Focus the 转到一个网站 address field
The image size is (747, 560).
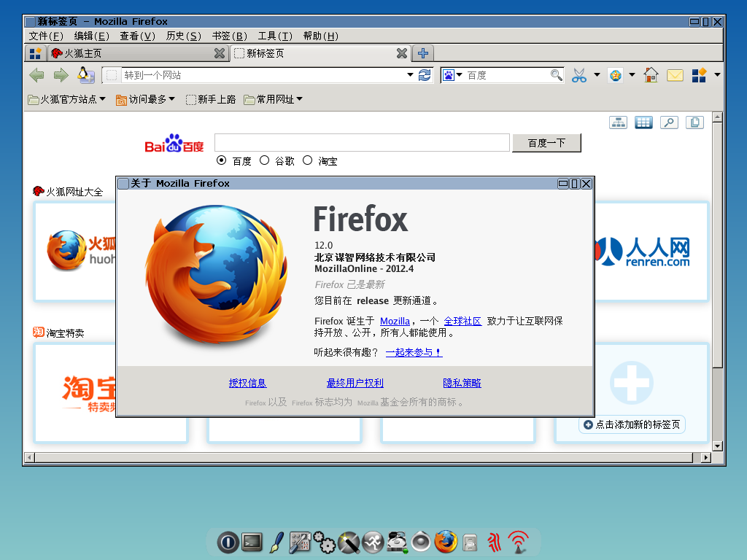pos(263,75)
